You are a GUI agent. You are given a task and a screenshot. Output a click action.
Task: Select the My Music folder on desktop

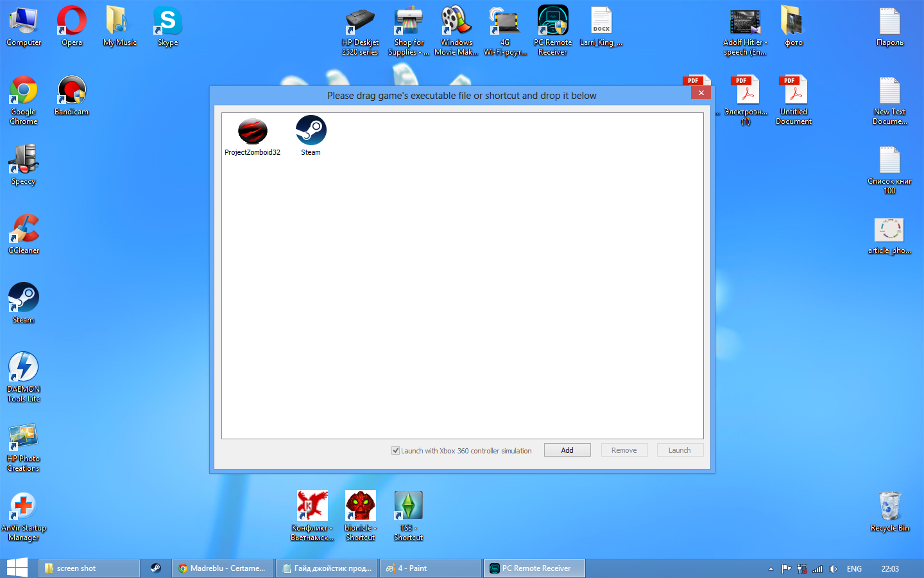pos(120,27)
